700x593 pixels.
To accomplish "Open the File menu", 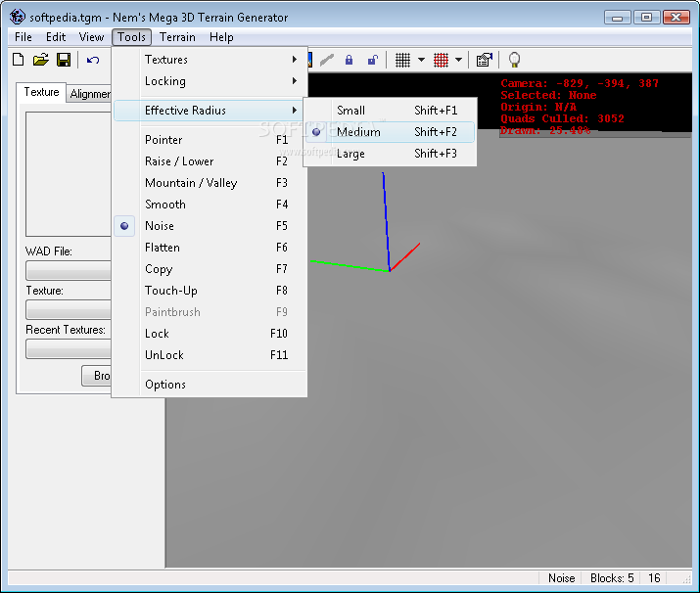I will point(23,37).
